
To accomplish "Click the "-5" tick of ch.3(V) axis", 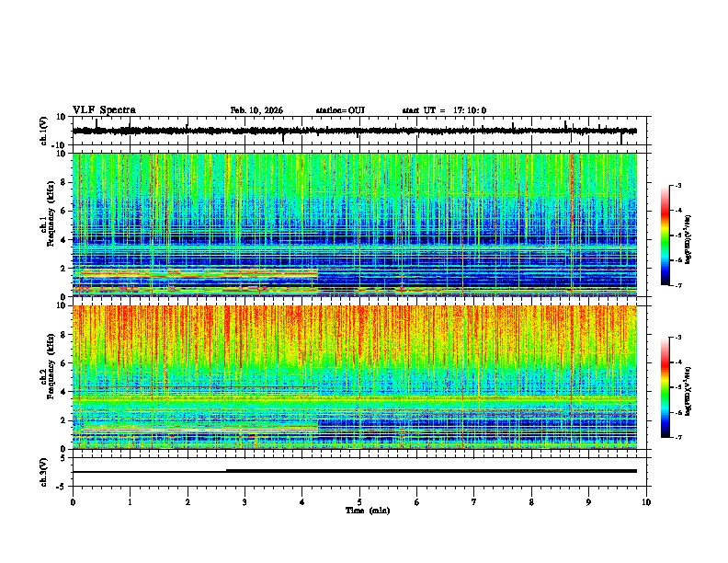I will 62,487.
